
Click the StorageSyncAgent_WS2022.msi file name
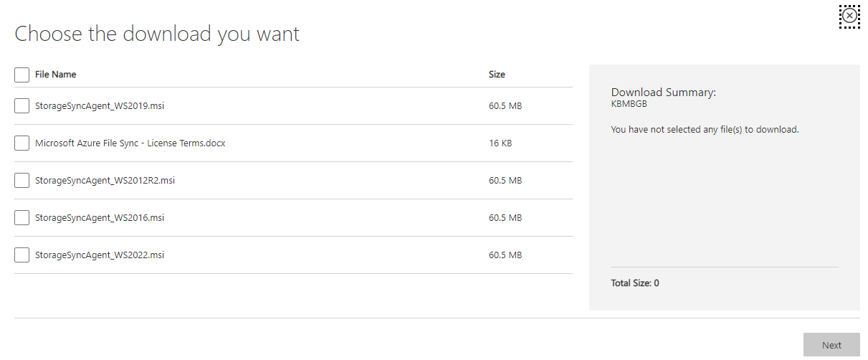100,255
